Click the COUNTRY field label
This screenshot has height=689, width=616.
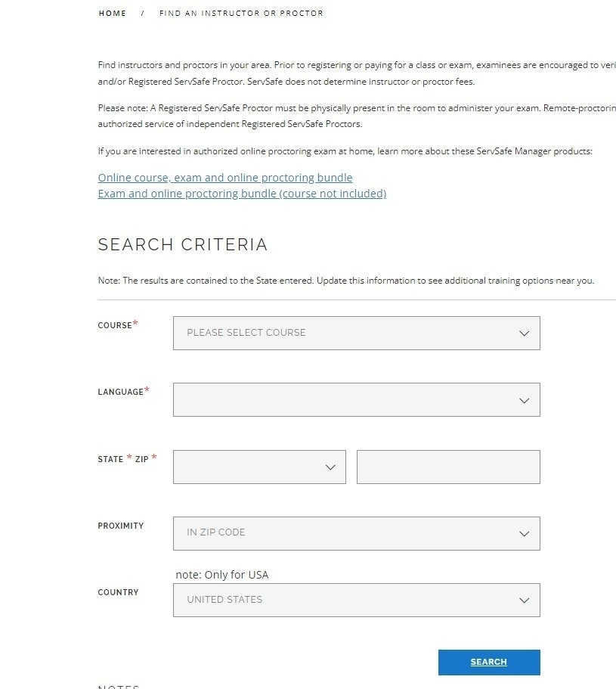tap(118, 592)
